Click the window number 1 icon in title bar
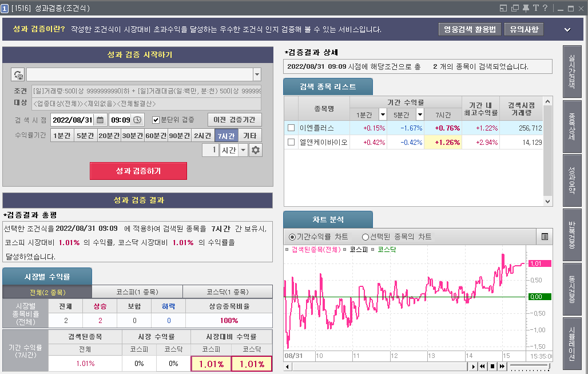Viewport: 588px width, 374px height. click(x=5, y=8)
